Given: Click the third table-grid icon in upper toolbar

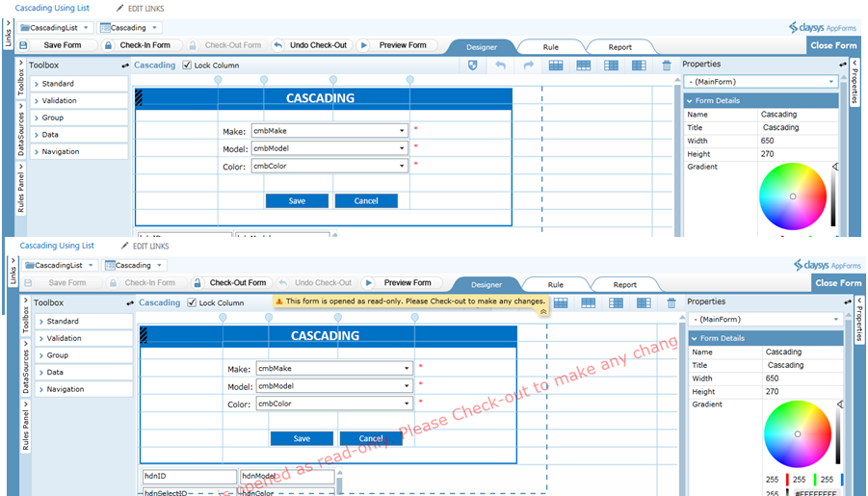Looking at the screenshot, I should click(611, 65).
